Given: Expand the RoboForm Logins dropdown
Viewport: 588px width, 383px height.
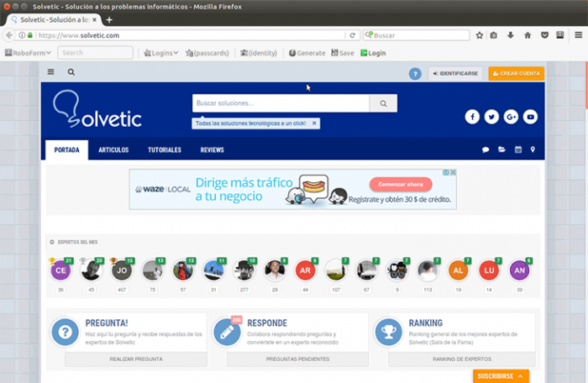Looking at the screenshot, I should (161, 53).
